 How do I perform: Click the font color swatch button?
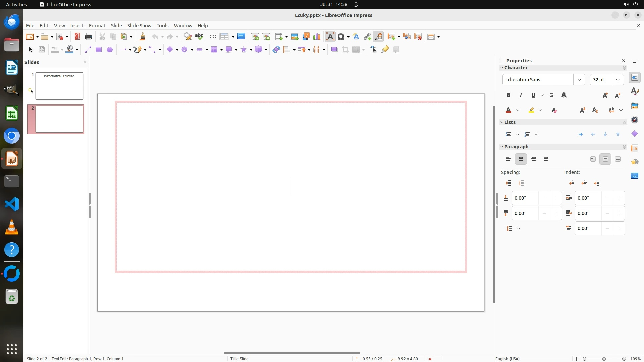coord(508,110)
